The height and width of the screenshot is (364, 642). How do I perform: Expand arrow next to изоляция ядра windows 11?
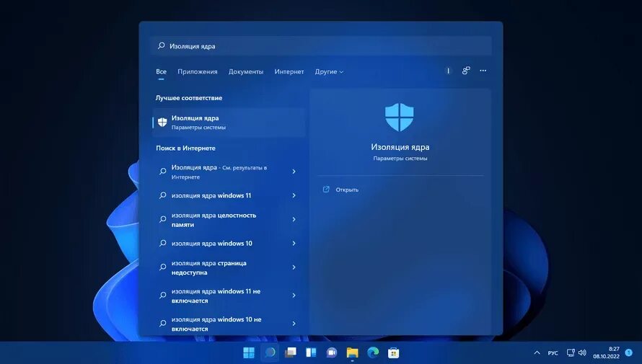294,195
